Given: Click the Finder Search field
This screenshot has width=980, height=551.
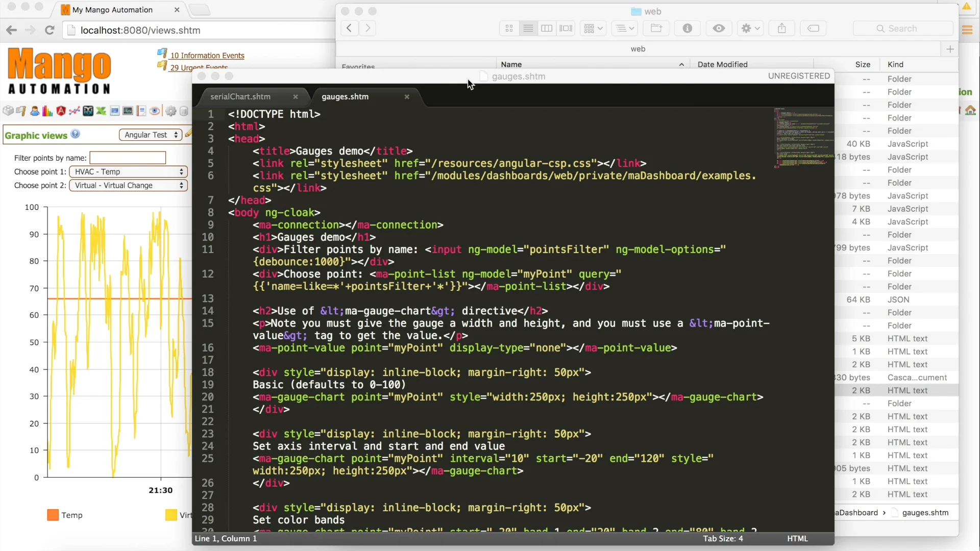Looking at the screenshot, I should pyautogui.click(x=903, y=29).
